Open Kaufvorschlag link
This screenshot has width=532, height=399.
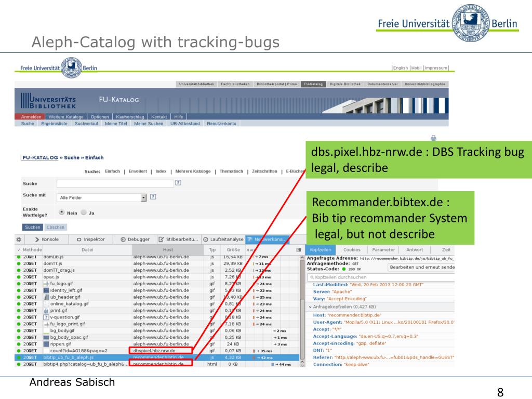[x=130, y=117]
